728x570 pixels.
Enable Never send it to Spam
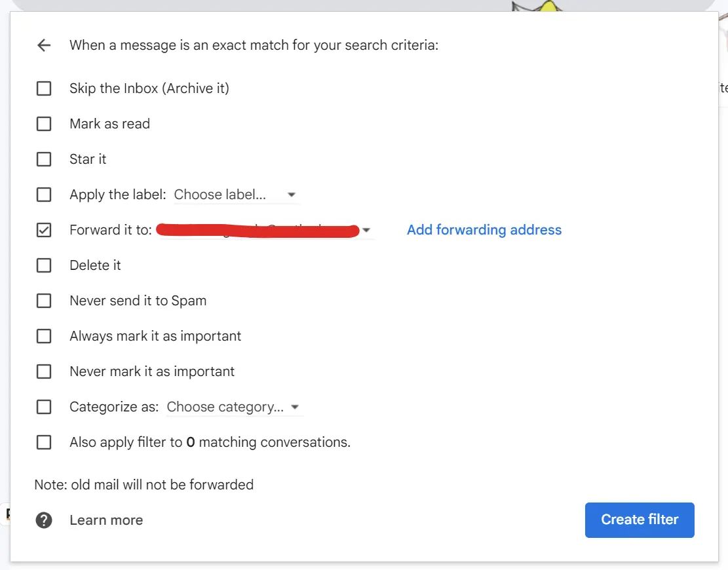tap(44, 301)
